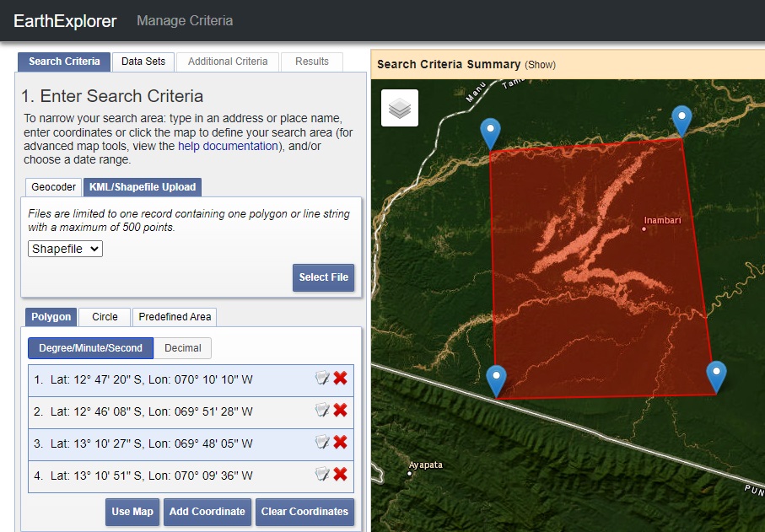The image size is (765, 532).
Task: Select the Geocoder tab
Action: tap(54, 187)
